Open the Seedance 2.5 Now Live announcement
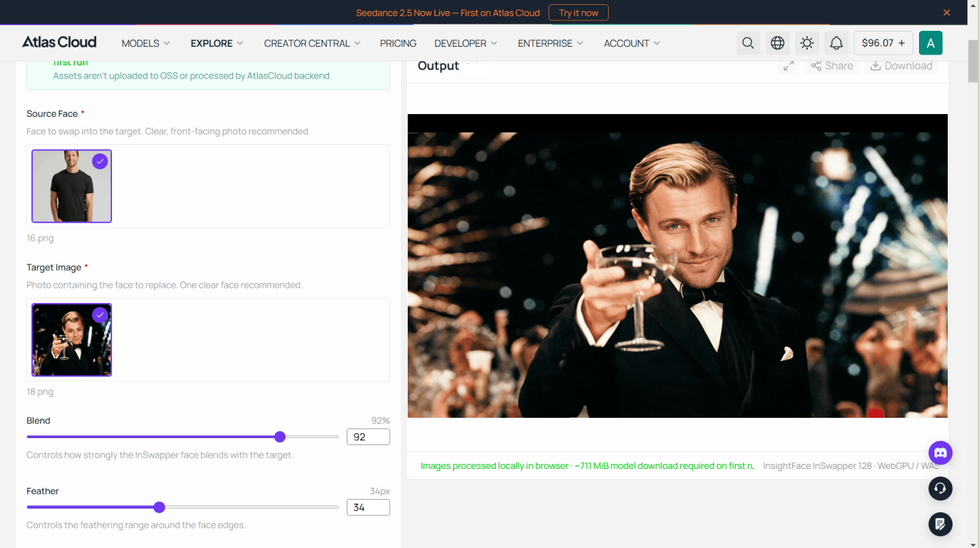The height and width of the screenshot is (548, 980). tap(448, 13)
